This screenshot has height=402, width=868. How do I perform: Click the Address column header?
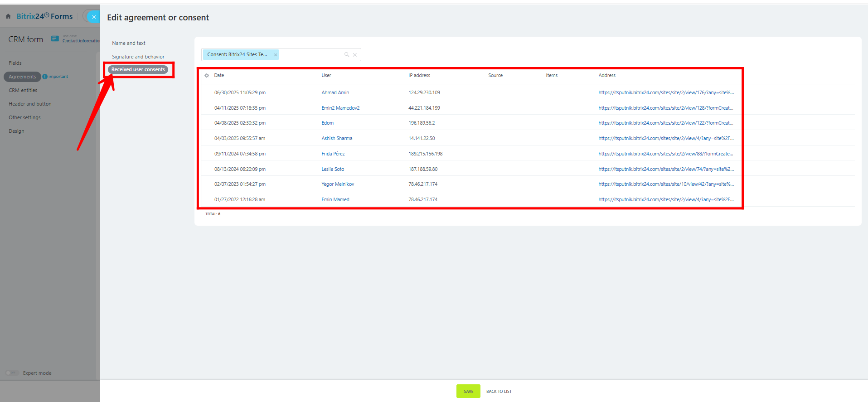click(607, 75)
